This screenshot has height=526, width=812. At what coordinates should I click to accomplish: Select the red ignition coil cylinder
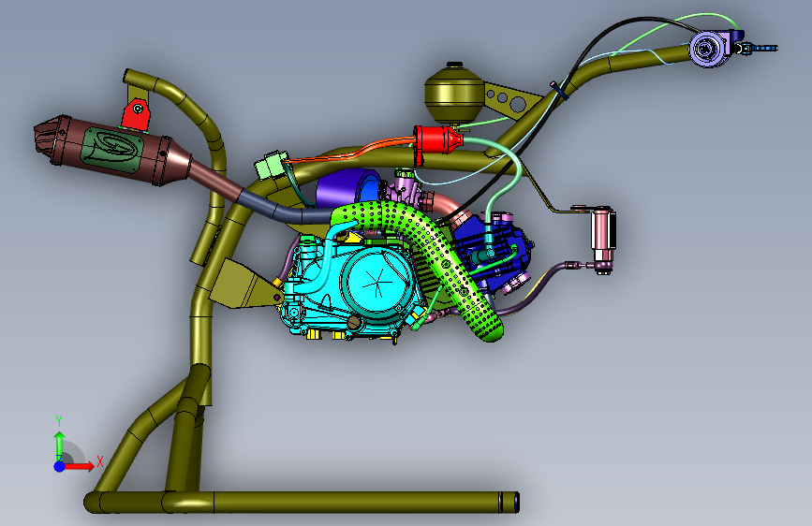point(437,139)
